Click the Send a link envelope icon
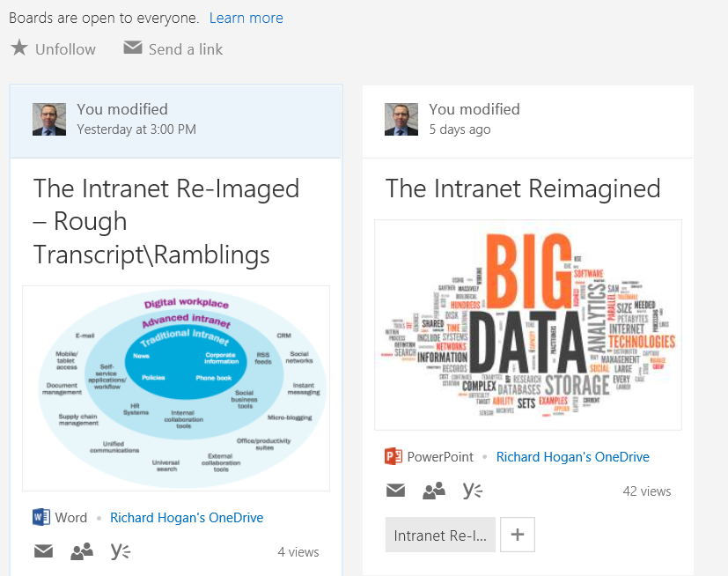 [x=133, y=48]
